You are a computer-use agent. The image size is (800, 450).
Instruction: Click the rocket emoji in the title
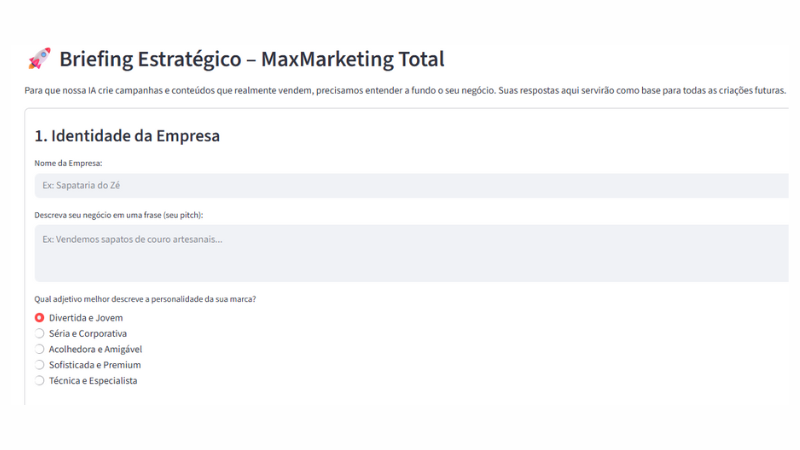pos(39,59)
